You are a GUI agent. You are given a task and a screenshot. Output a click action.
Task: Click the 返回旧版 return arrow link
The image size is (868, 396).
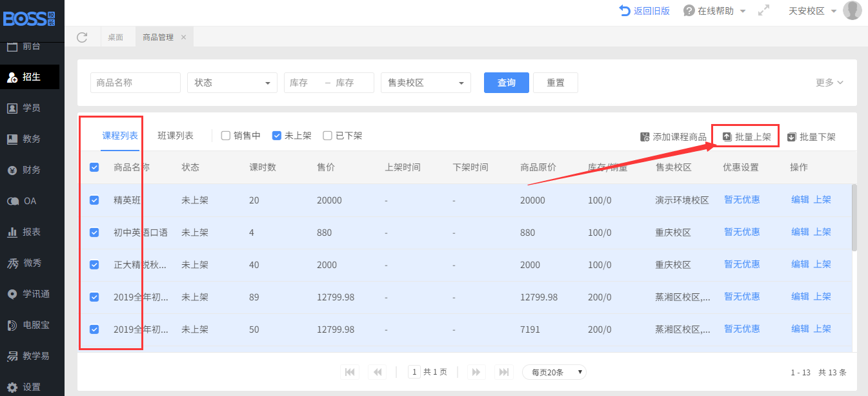pos(644,11)
